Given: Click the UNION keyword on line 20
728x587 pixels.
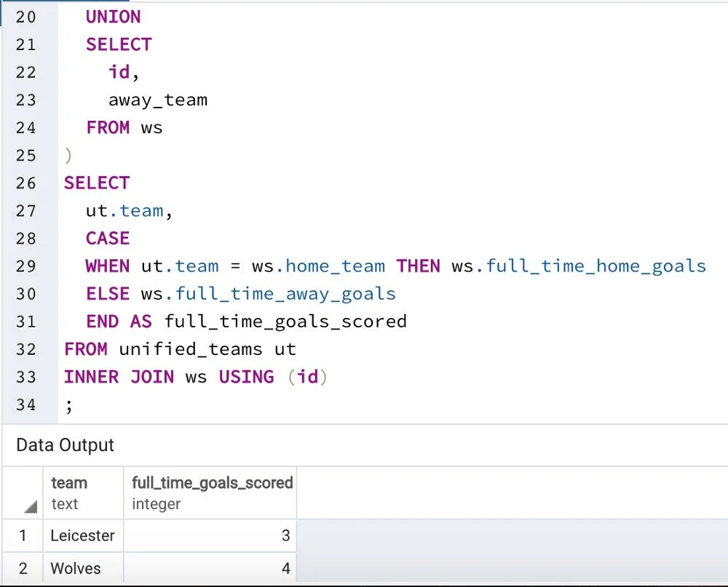Looking at the screenshot, I should [114, 17].
